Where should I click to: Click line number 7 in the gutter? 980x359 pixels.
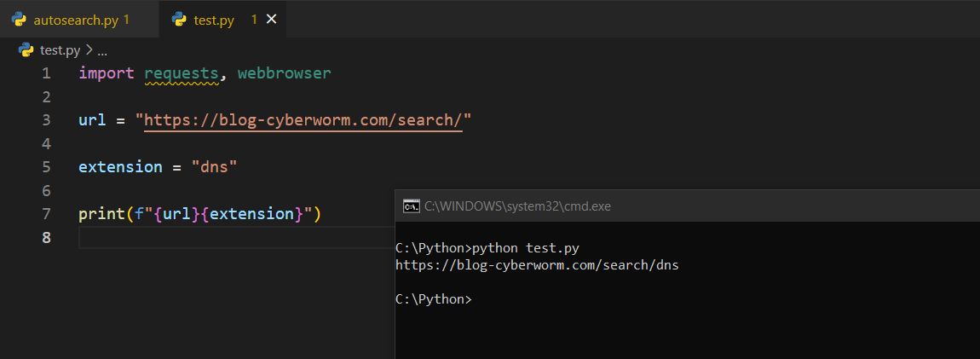(x=46, y=213)
